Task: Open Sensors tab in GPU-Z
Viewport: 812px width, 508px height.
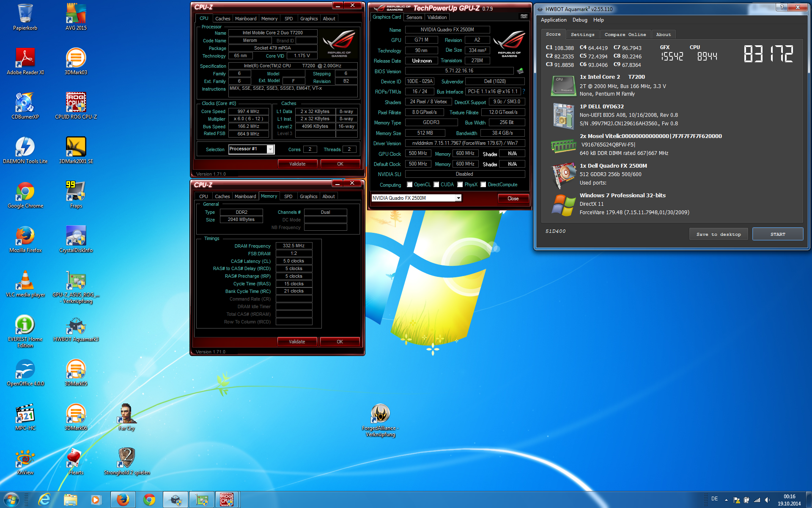Action: (x=414, y=17)
